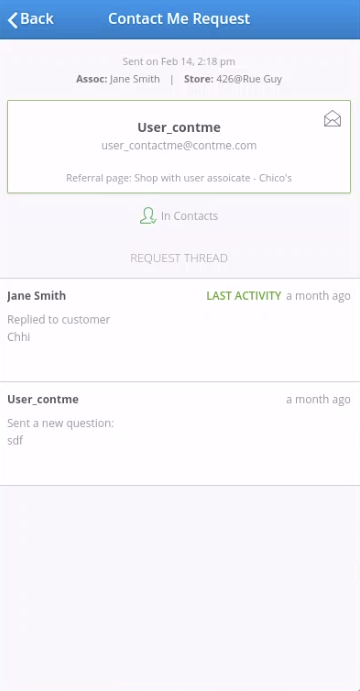The height and width of the screenshot is (691, 360).
Task: Select the Chhi reply message text
Action: (19, 337)
